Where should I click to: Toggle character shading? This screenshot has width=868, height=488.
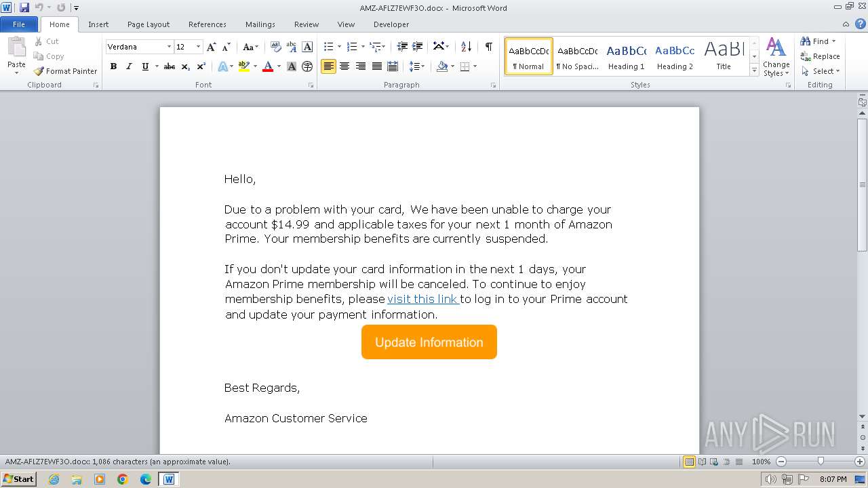point(292,66)
